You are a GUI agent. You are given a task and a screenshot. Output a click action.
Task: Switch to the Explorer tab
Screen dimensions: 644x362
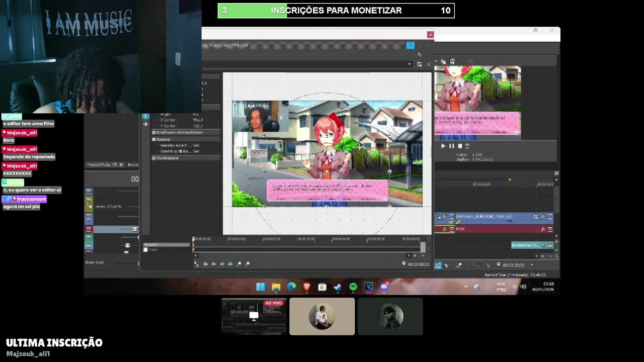133,164
